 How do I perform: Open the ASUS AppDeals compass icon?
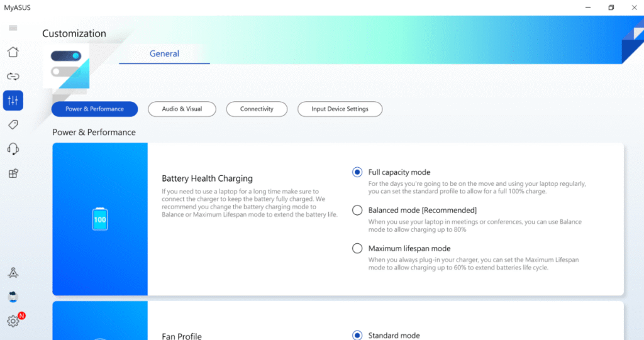[x=13, y=273]
